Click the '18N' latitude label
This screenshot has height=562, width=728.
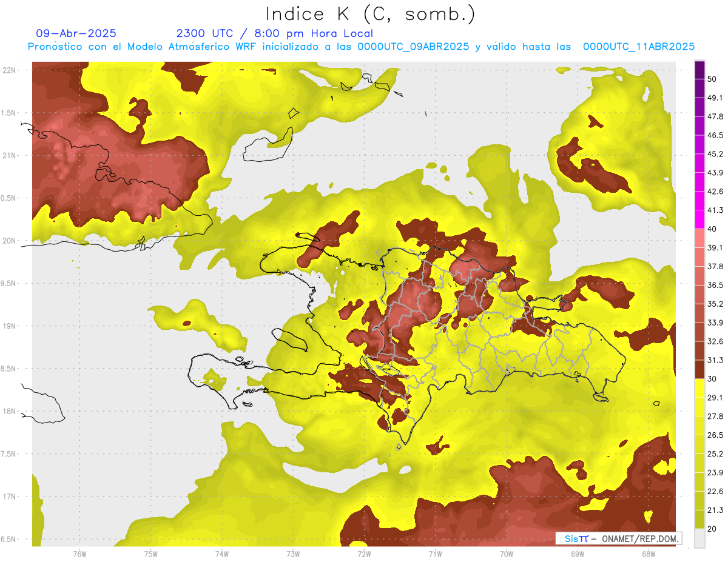(x=9, y=412)
